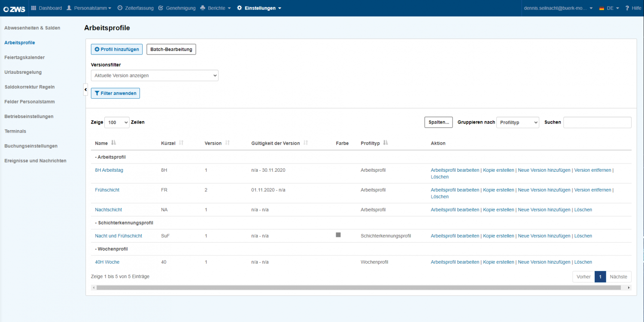This screenshot has width=644, height=322.
Task: Sort by Name column sort icon
Action: (113, 143)
